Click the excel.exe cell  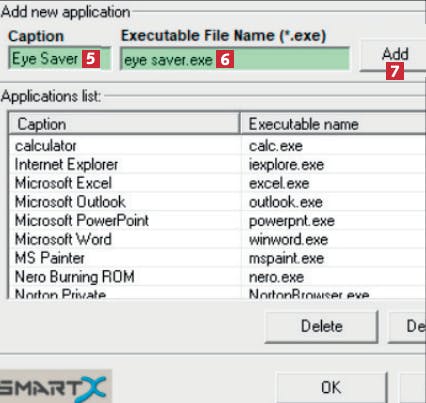pyautogui.click(x=279, y=183)
